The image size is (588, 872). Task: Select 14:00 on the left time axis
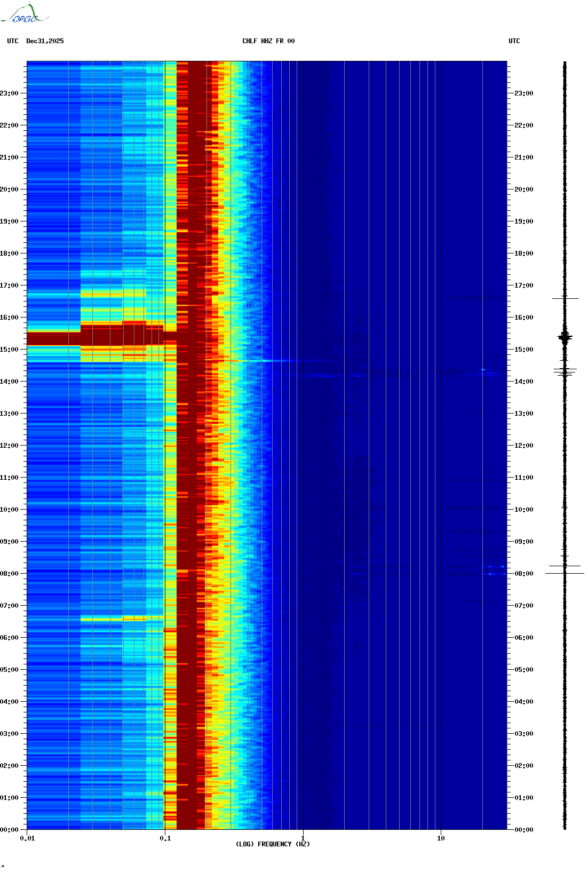coord(9,382)
